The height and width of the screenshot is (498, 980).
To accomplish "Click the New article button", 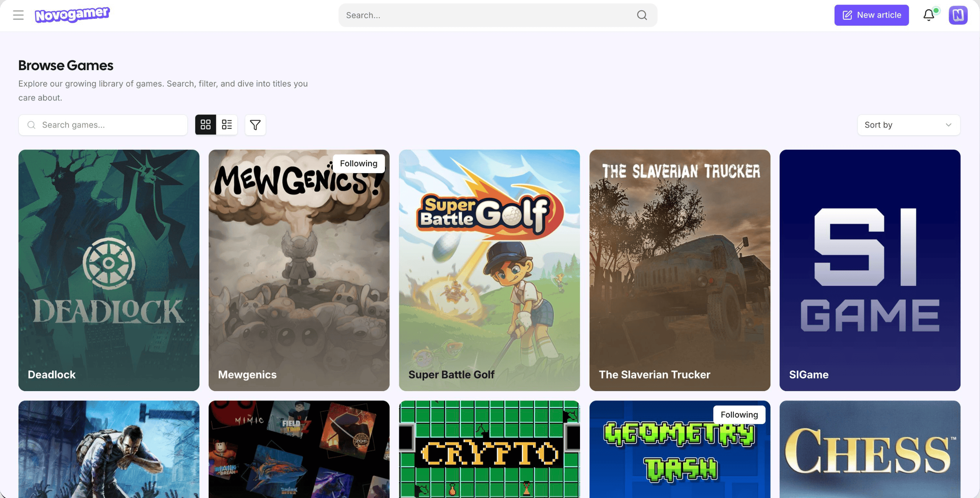I will (871, 15).
